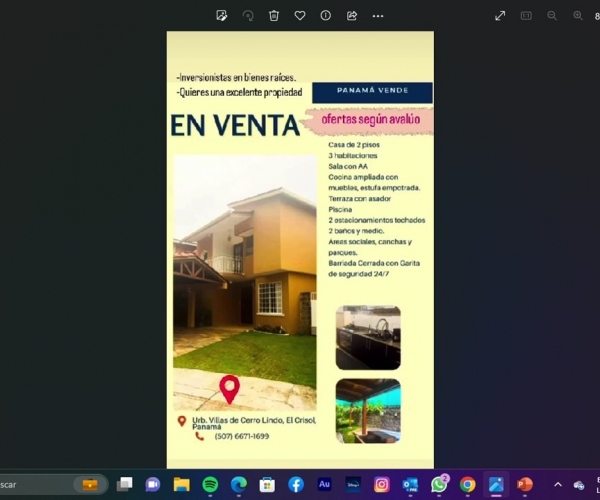The width and height of the screenshot is (600, 500).
Task: Share the photo
Action: coord(352,16)
